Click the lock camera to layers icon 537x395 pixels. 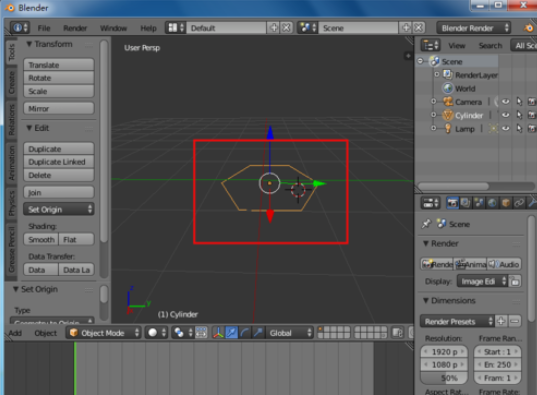(x=397, y=332)
